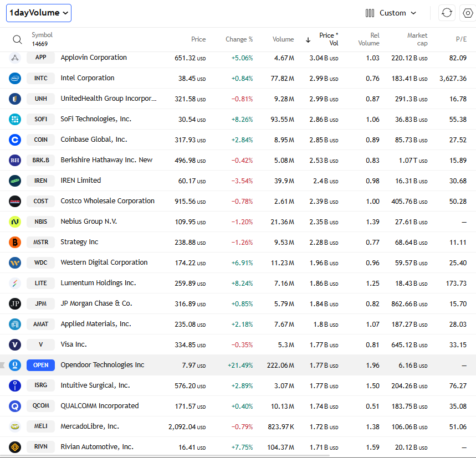Viewport: 476px width, 458px height.
Task: Click the Western Digital logo icon
Action: click(15, 263)
